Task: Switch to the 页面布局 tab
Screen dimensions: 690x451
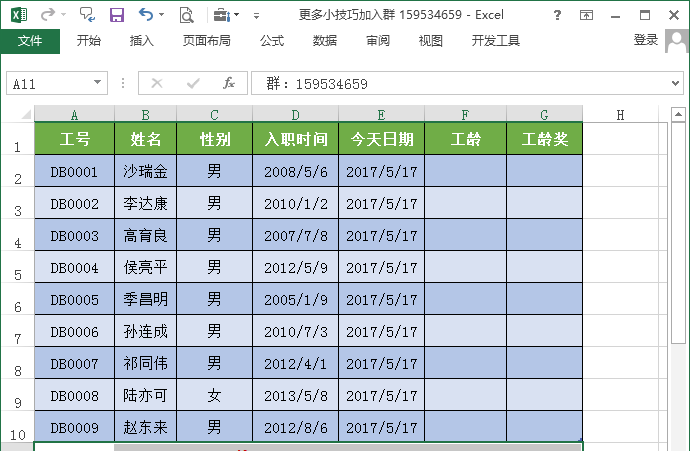Action: coord(207,41)
